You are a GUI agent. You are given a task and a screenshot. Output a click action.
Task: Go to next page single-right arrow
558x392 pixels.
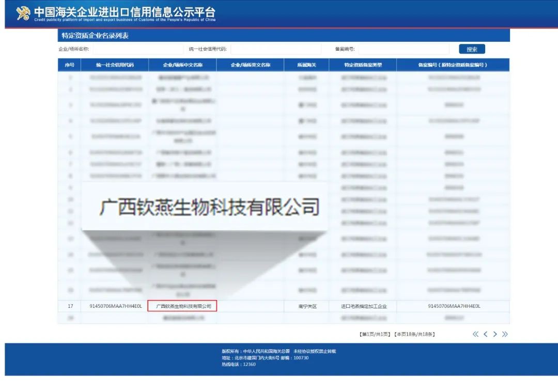coord(495,334)
